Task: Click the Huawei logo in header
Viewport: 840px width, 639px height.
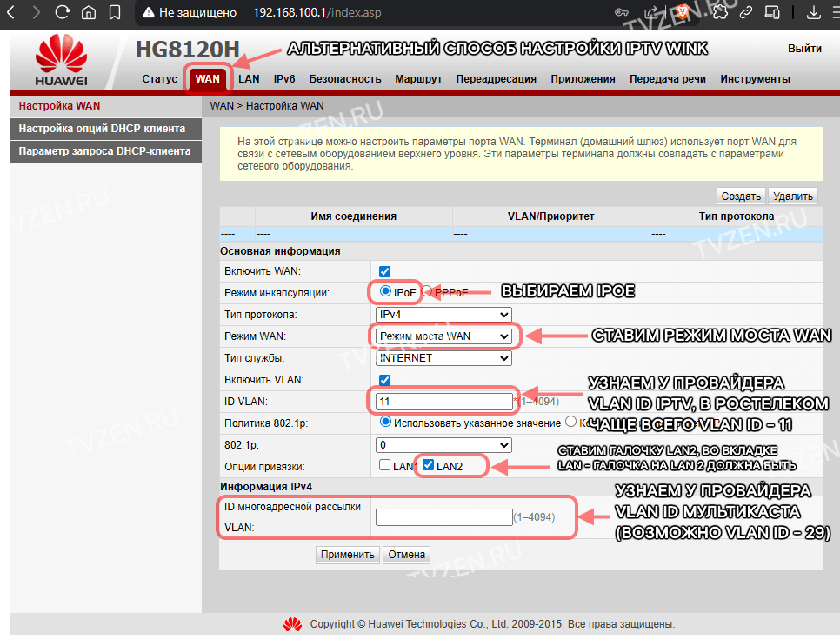Action: tap(61, 59)
